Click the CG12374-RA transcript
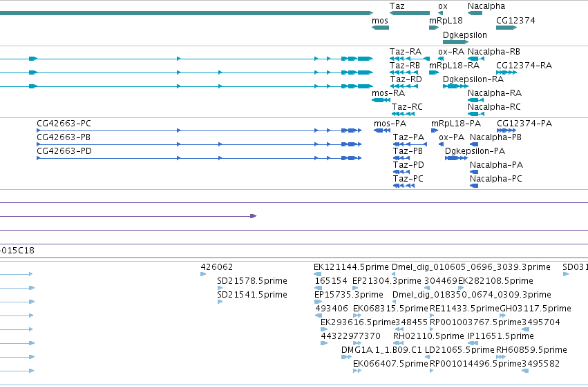 pos(506,72)
